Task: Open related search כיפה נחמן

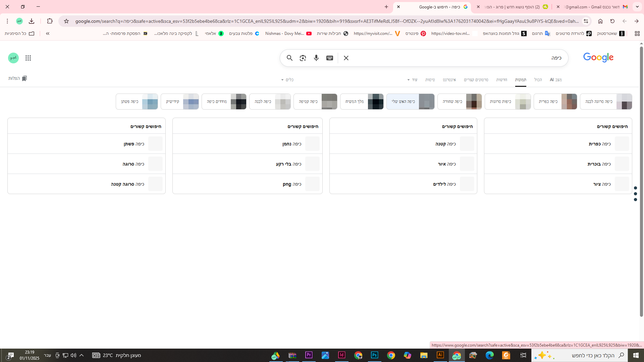Action: [291, 144]
